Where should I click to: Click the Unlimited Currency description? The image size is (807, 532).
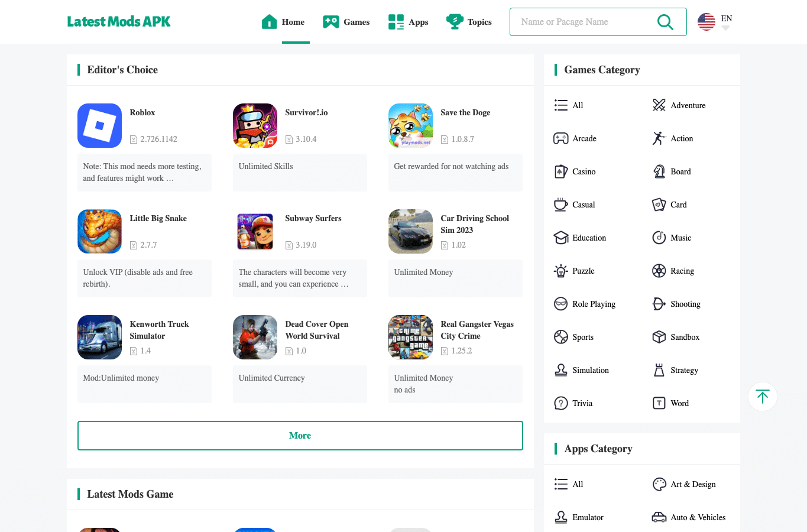click(271, 378)
